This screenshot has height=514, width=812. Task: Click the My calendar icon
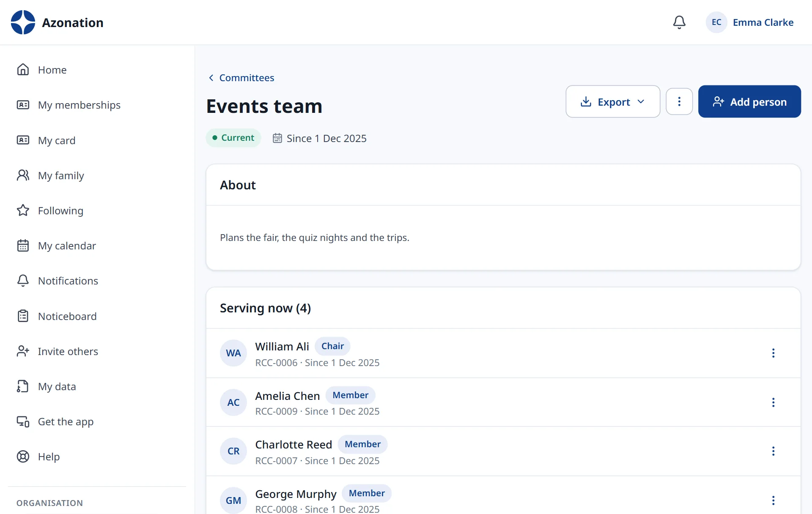pos(23,246)
